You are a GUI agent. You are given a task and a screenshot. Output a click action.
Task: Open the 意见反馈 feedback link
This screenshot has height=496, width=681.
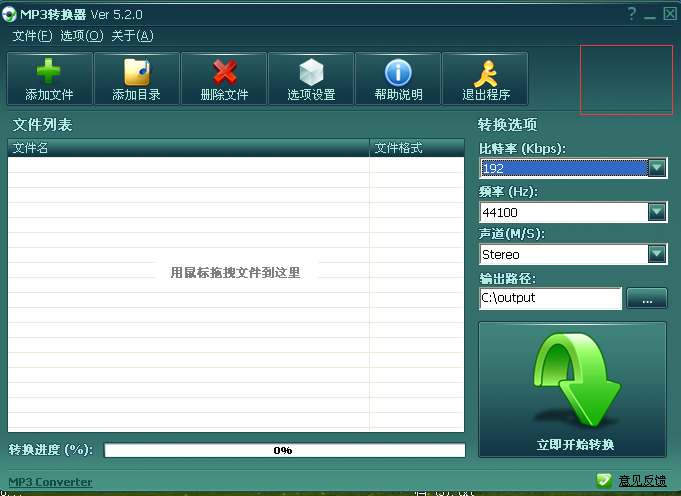[x=642, y=481]
